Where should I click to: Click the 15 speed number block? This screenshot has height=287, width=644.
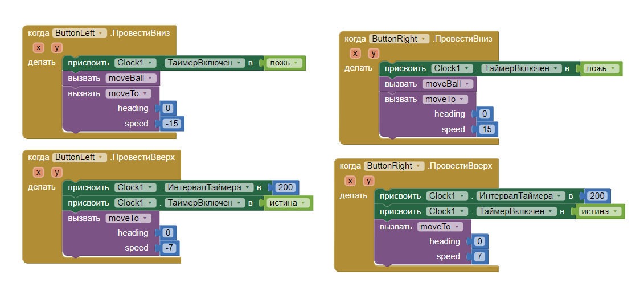click(489, 129)
